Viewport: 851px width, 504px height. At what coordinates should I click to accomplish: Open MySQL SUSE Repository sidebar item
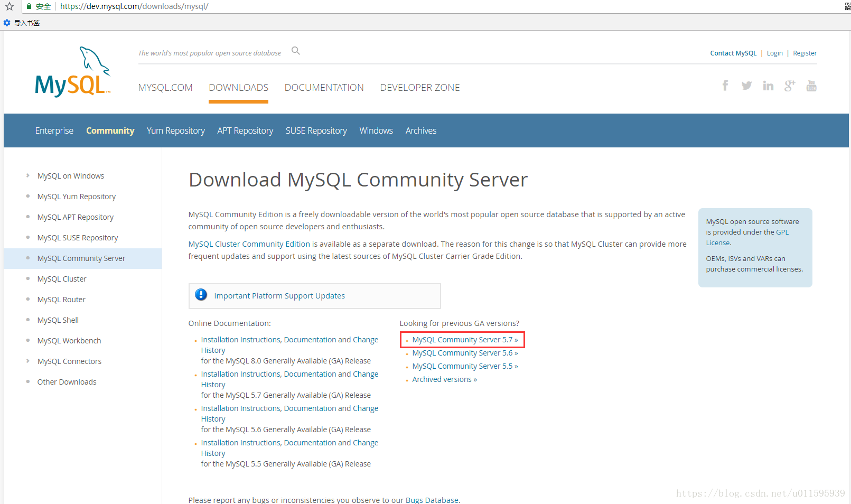pyautogui.click(x=78, y=238)
